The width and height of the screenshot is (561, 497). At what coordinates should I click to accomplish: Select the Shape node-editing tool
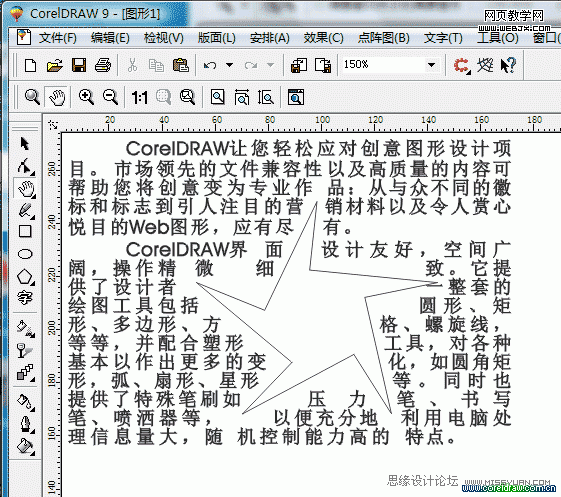click(x=25, y=166)
